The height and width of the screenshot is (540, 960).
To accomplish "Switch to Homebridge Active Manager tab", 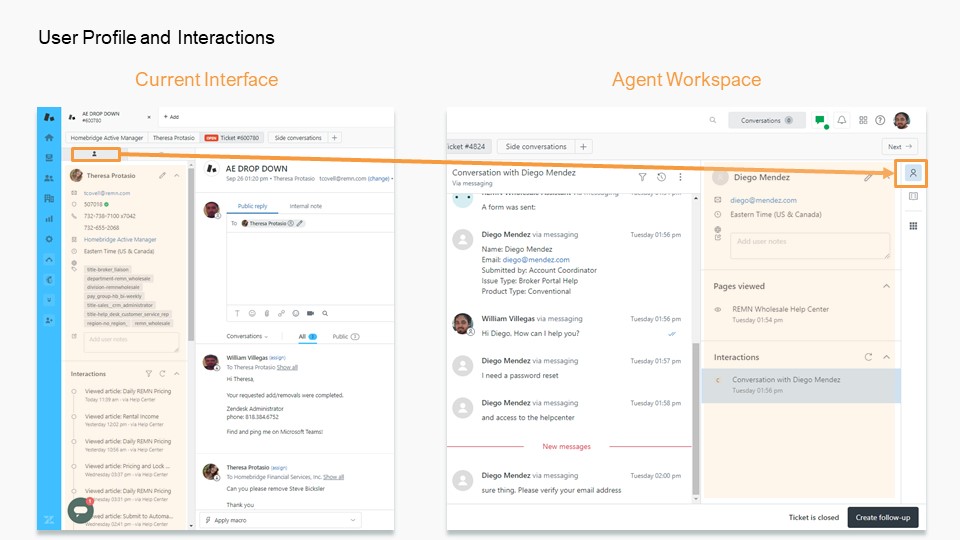I will pos(107,138).
